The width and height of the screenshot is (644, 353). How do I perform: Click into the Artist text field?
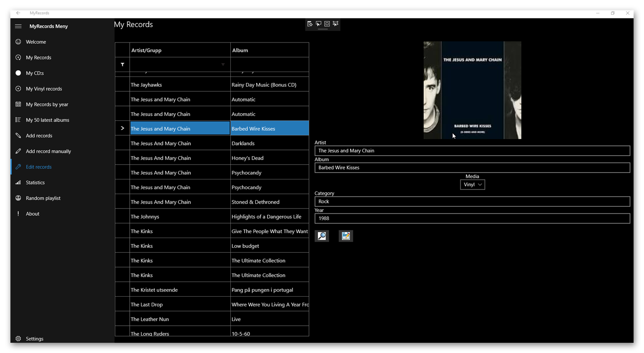472,151
